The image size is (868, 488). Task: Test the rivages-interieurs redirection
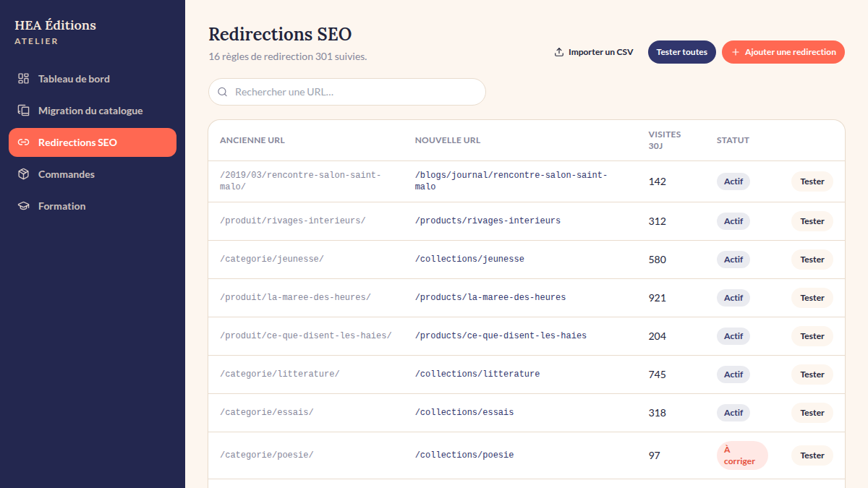pos(812,221)
